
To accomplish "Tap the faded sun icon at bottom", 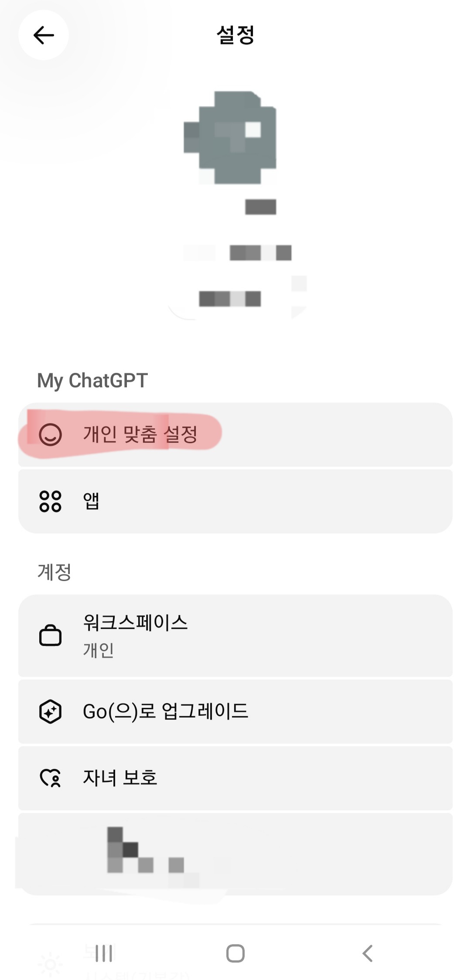I will pos(50,964).
